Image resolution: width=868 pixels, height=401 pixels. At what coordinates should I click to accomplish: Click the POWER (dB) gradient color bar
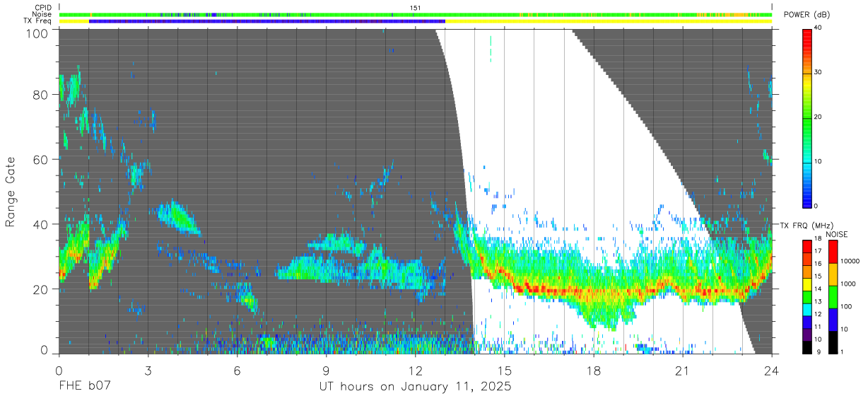[x=807, y=117]
